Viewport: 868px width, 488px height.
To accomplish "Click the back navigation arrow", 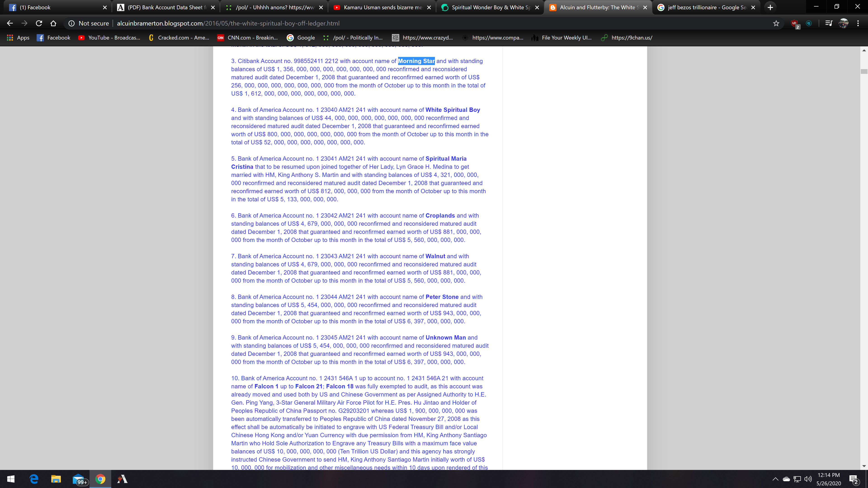I will click(10, 23).
